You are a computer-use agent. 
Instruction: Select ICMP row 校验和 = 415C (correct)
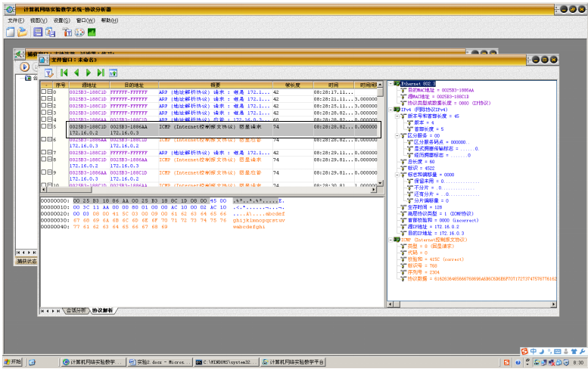(436, 259)
